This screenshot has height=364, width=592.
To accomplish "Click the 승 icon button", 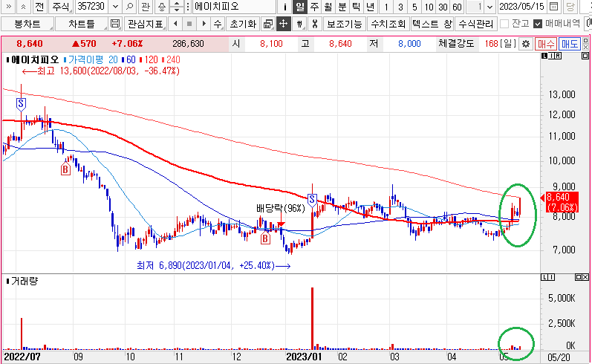I will pyautogui.click(x=161, y=7).
